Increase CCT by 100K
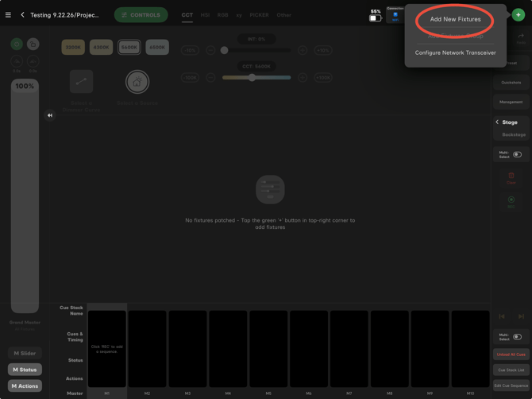The height and width of the screenshot is (399, 532). (x=322, y=78)
